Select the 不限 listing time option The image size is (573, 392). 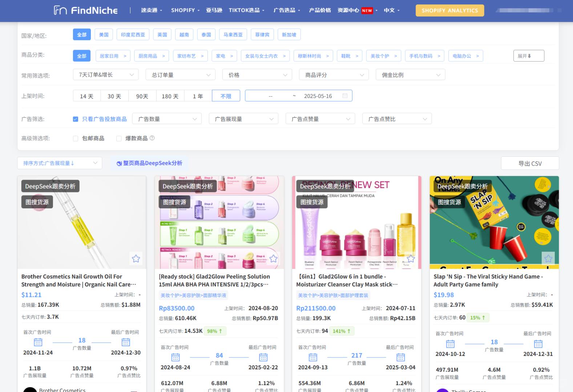226,96
